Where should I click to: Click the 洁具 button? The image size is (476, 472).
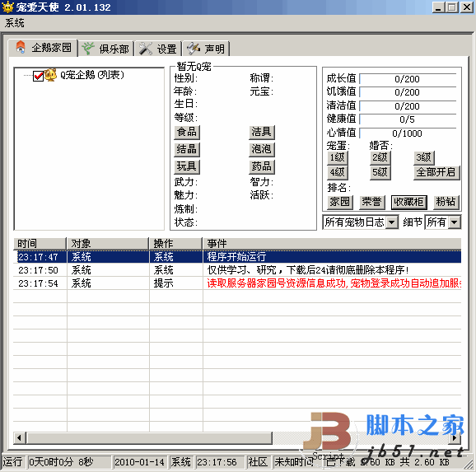262,133
